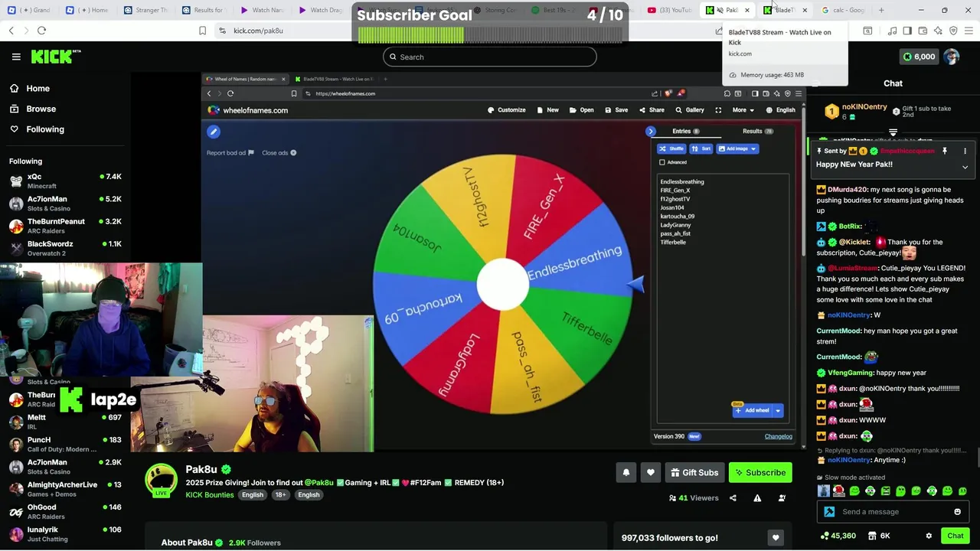Screen dimensions: 980x551
Task: Open TheBurntPeanut channel with 3.2K viewers
Action: click(65, 226)
